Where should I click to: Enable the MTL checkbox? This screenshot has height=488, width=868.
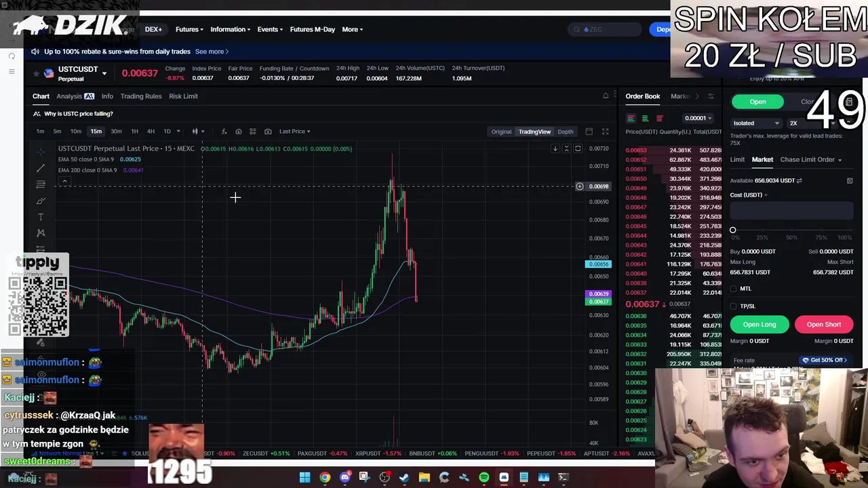pos(734,289)
